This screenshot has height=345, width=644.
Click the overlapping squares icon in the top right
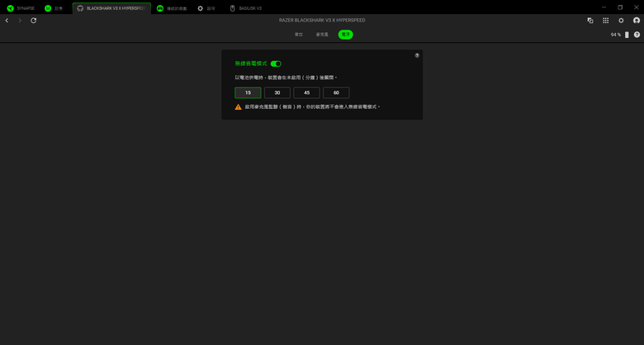(x=590, y=20)
